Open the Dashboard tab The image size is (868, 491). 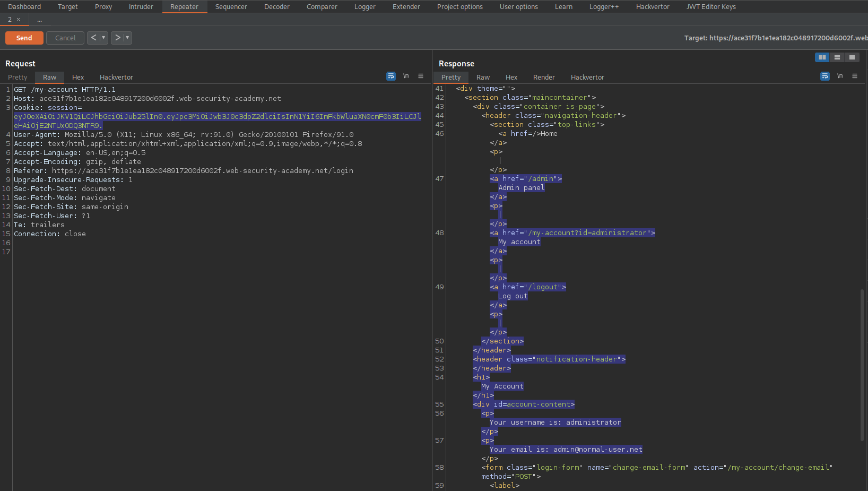(x=24, y=7)
